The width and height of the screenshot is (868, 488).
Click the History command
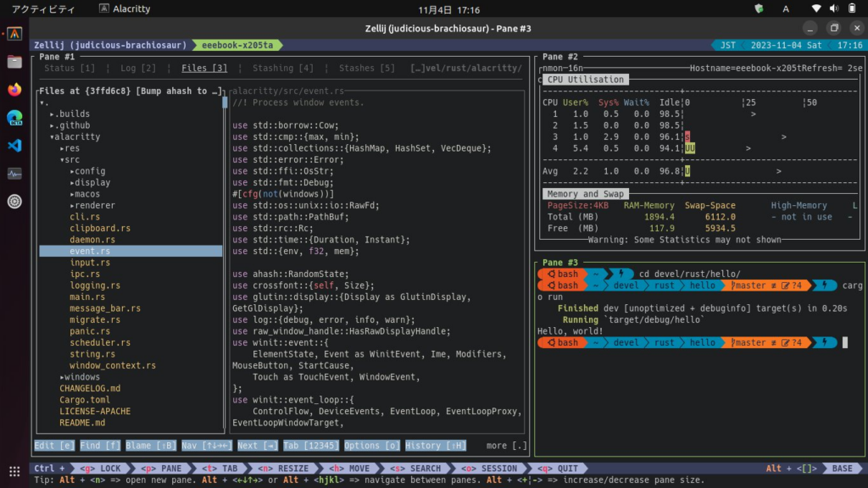[436, 446]
